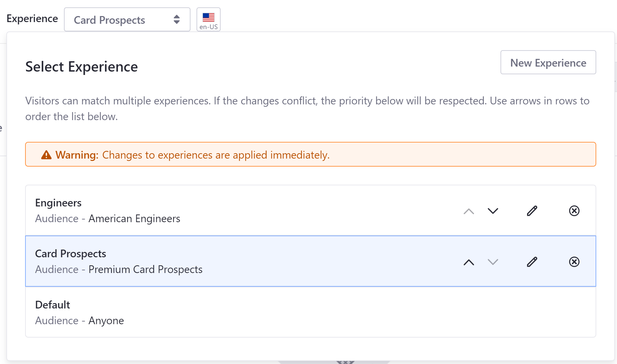
Task: Click Premium Card Prospects audience text
Action: (x=145, y=269)
